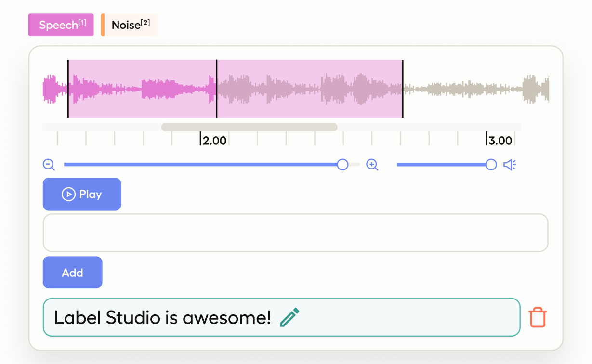This screenshot has height=364, width=592.
Task: Select the Speech label tag
Action: pyautogui.click(x=61, y=25)
